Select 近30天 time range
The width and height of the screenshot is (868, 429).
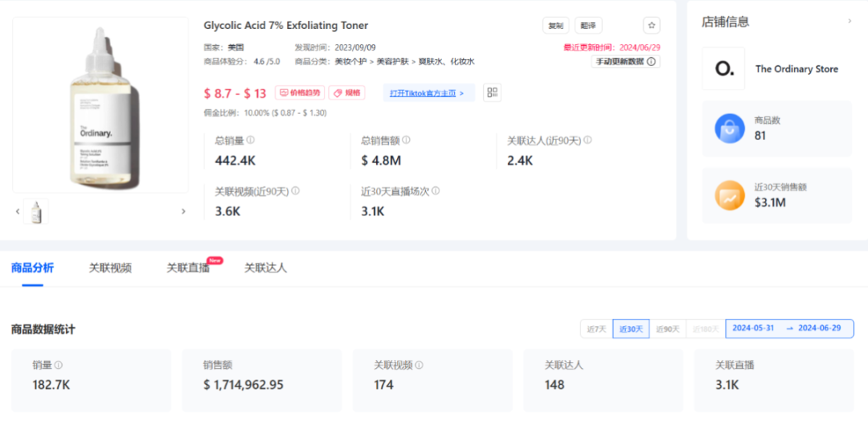pyautogui.click(x=631, y=329)
